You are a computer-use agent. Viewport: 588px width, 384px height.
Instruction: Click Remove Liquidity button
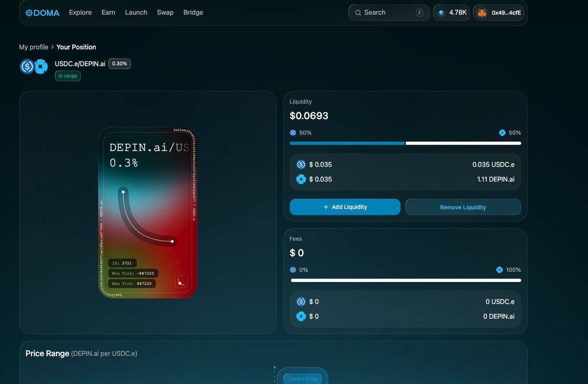tap(463, 207)
